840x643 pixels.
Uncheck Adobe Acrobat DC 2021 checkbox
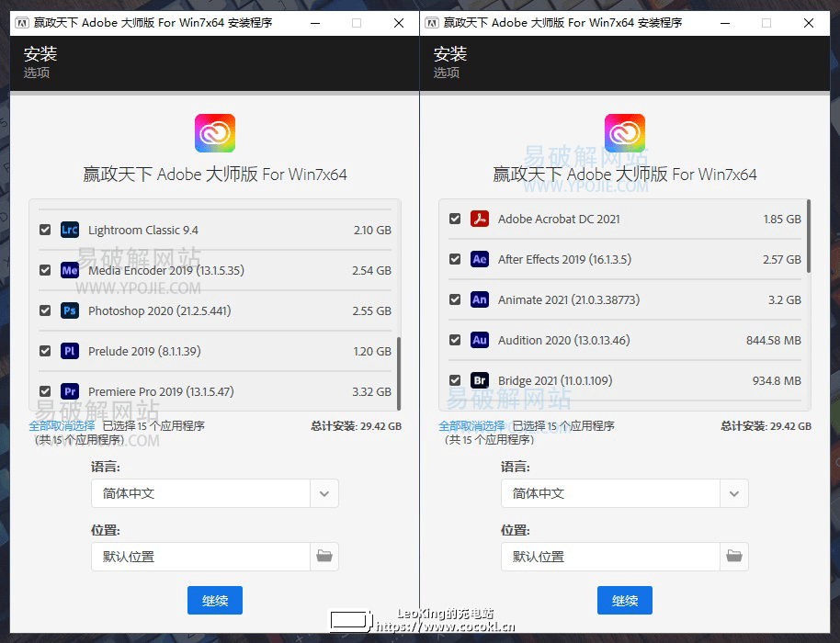[455, 219]
